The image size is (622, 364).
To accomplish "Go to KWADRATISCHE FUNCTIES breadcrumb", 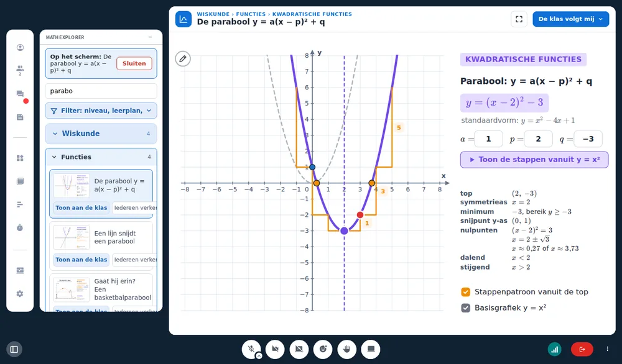I will tap(312, 14).
